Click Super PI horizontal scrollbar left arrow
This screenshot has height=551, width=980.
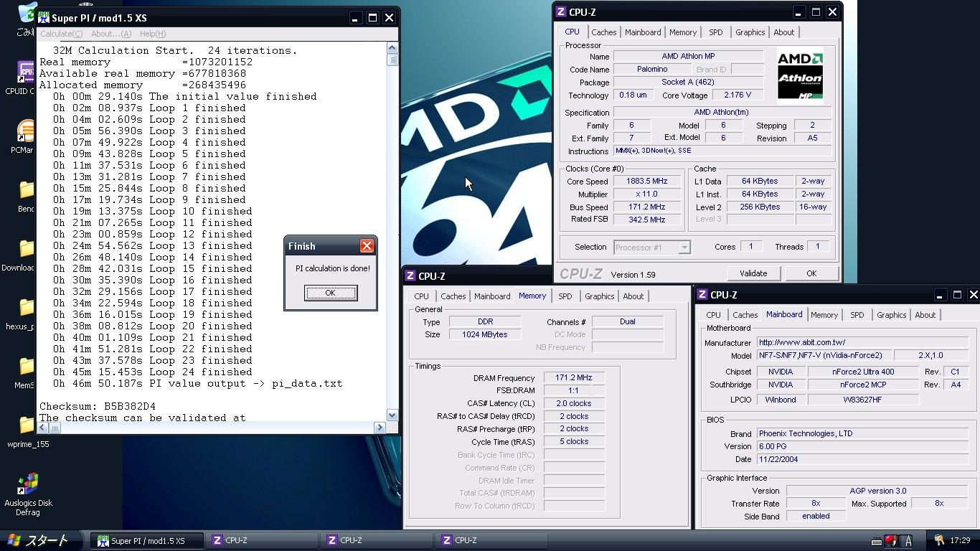(x=43, y=428)
